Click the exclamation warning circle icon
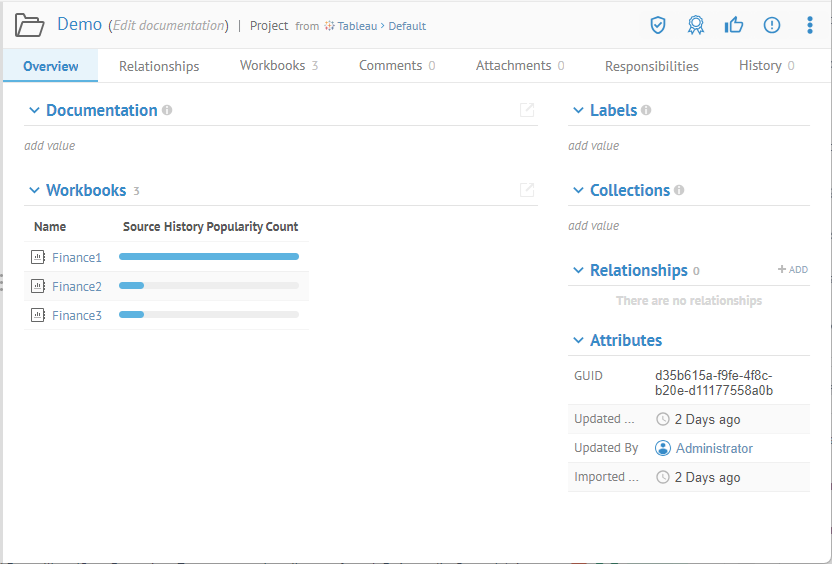 click(x=772, y=25)
